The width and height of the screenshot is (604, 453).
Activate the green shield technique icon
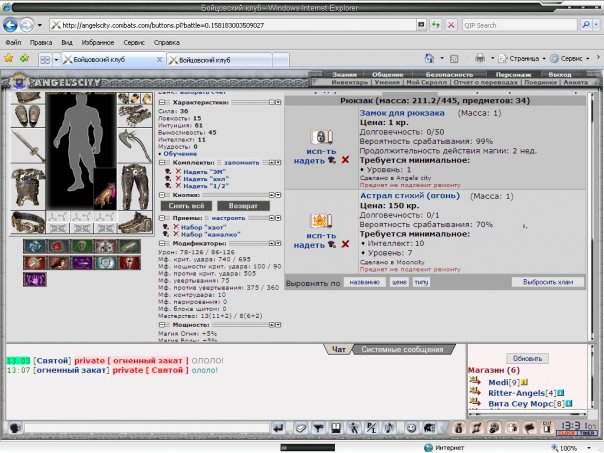click(82, 247)
